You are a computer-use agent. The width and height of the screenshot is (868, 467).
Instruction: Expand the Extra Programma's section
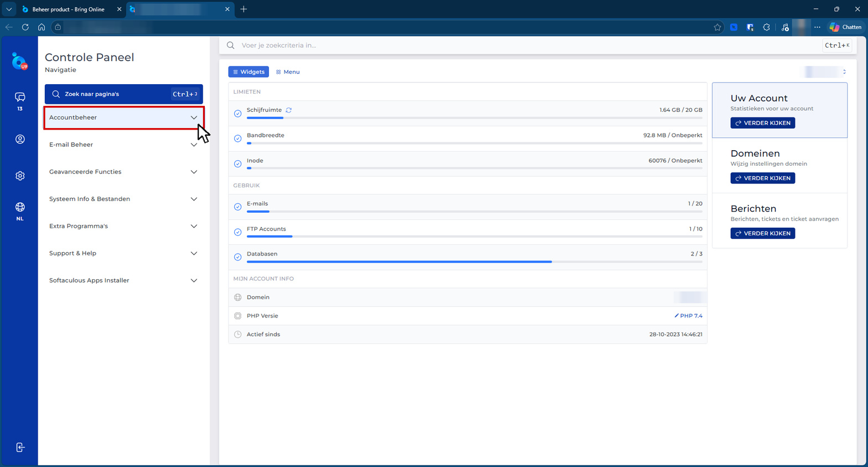click(x=124, y=226)
